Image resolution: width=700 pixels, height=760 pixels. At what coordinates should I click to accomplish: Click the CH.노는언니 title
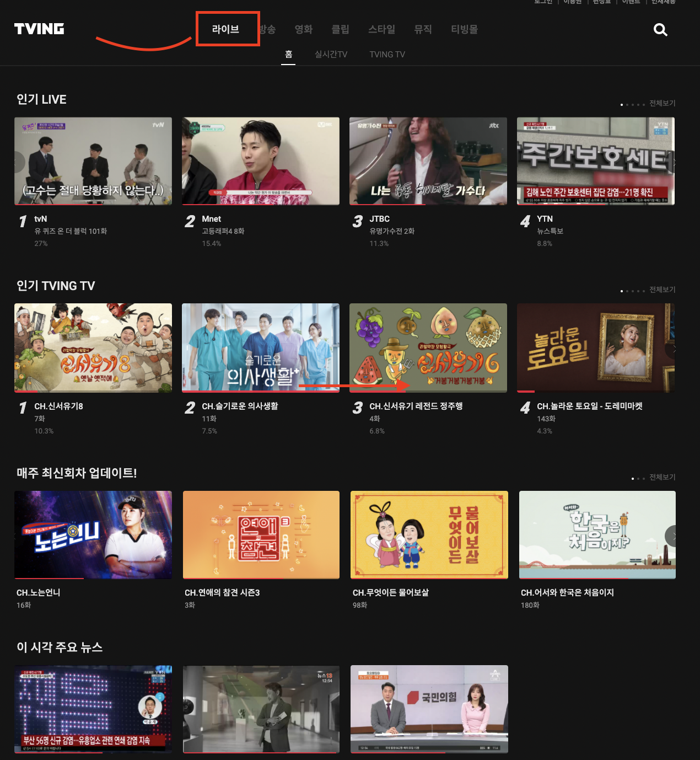[39, 592]
